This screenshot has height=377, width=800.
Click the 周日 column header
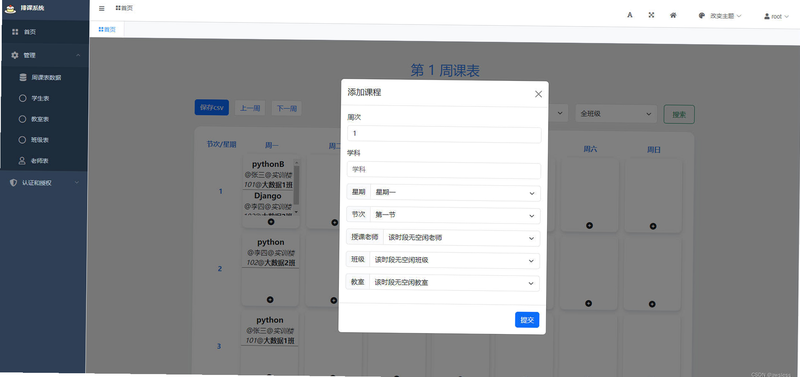654,150
